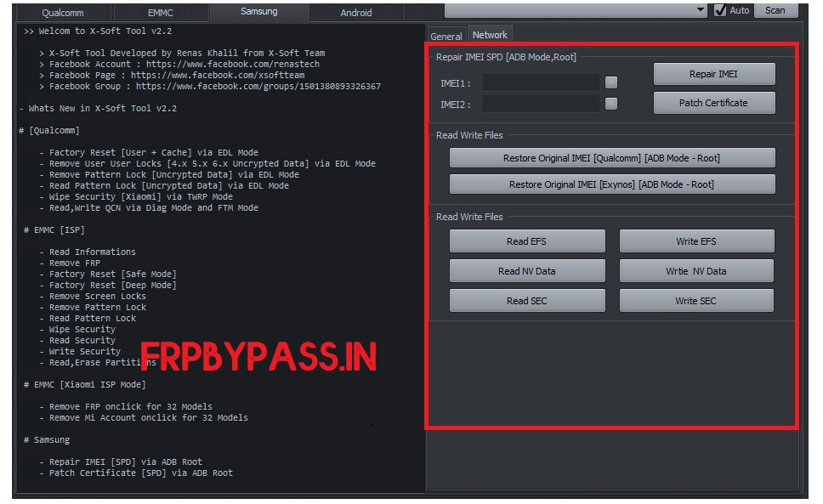This screenshot has height=504, width=823.
Task: Click Restore Original IMEI [Exynos] button
Action: (x=612, y=184)
